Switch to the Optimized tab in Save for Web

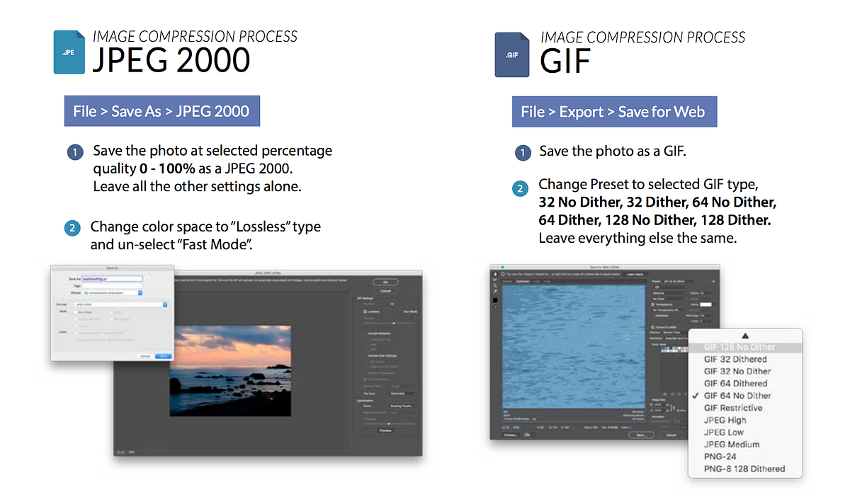(522, 281)
